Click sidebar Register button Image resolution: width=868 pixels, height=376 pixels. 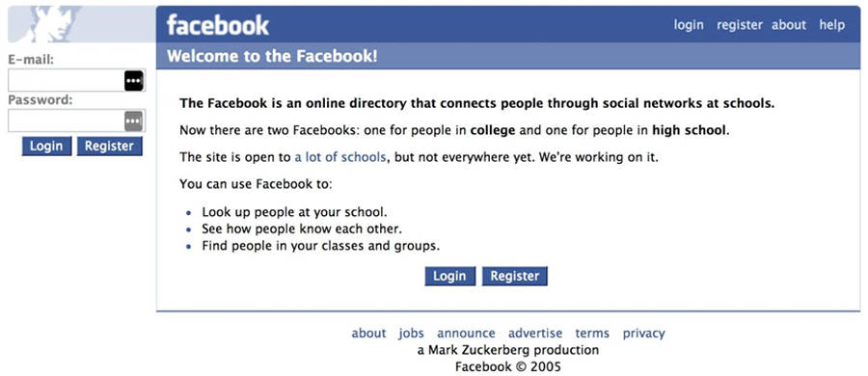click(x=110, y=147)
